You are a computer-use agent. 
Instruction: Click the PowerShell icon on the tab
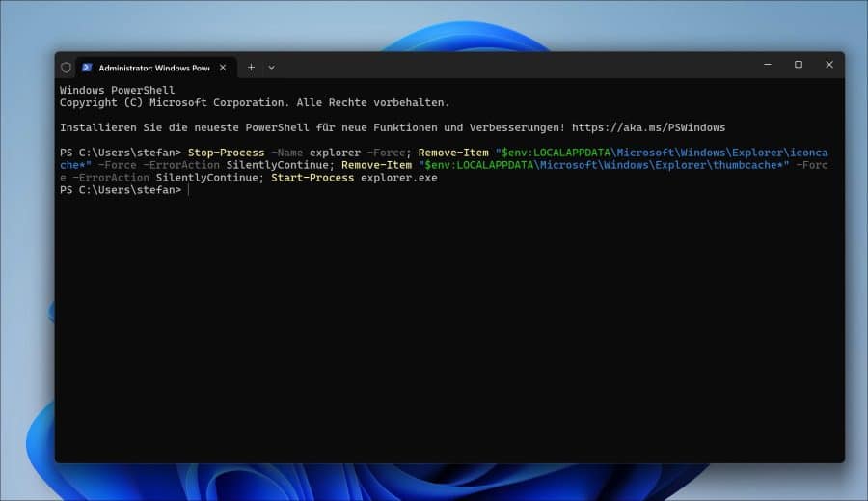(87, 68)
